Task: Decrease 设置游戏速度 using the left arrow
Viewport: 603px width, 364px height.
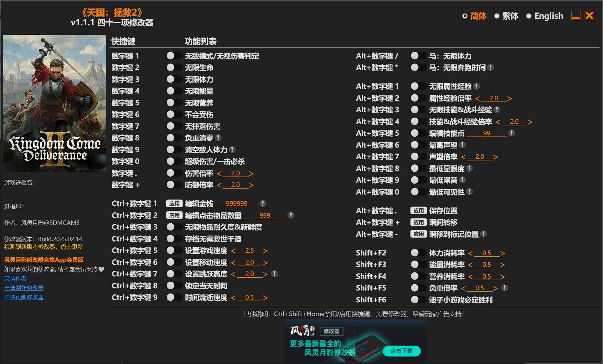Action: pos(233,250)
